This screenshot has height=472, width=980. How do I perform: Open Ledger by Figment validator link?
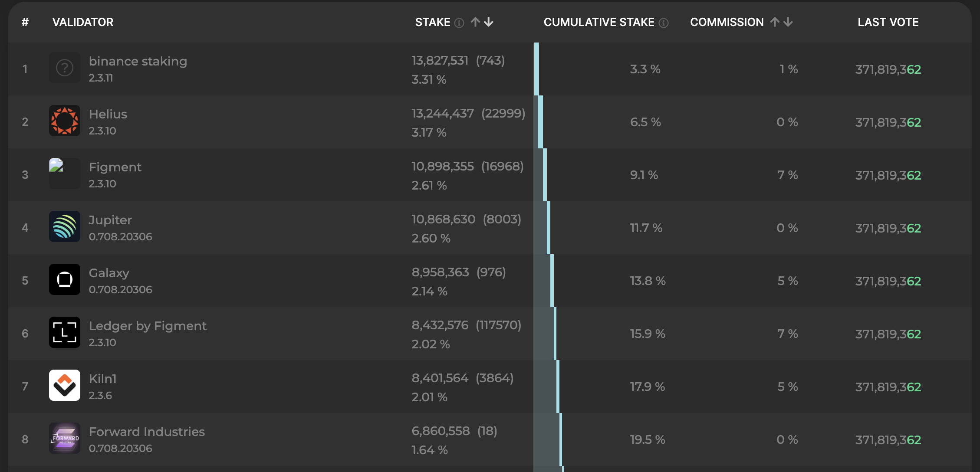[148, 326]
